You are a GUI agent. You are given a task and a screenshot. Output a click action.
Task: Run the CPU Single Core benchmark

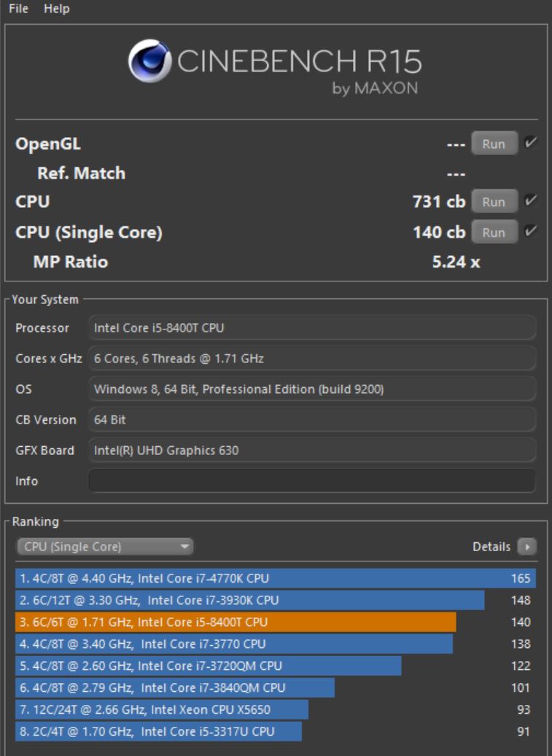(x=494, y=233)
